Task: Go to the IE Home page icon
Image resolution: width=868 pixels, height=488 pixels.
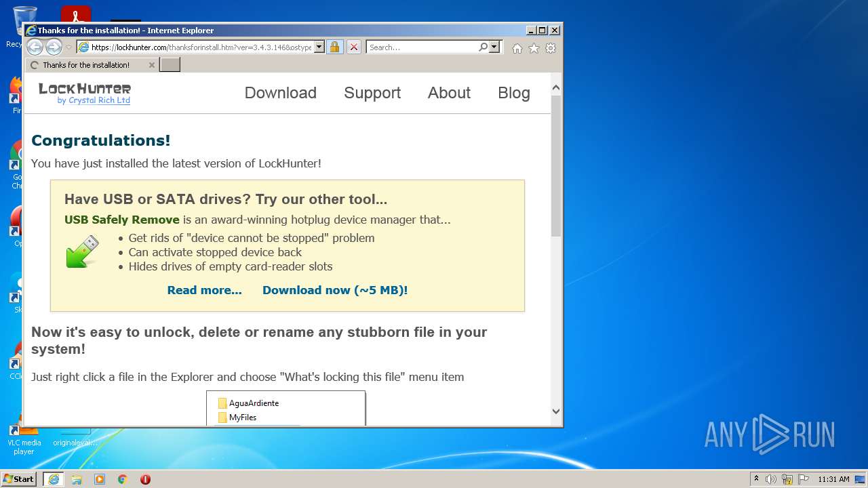Action: (x=517, y=48)
